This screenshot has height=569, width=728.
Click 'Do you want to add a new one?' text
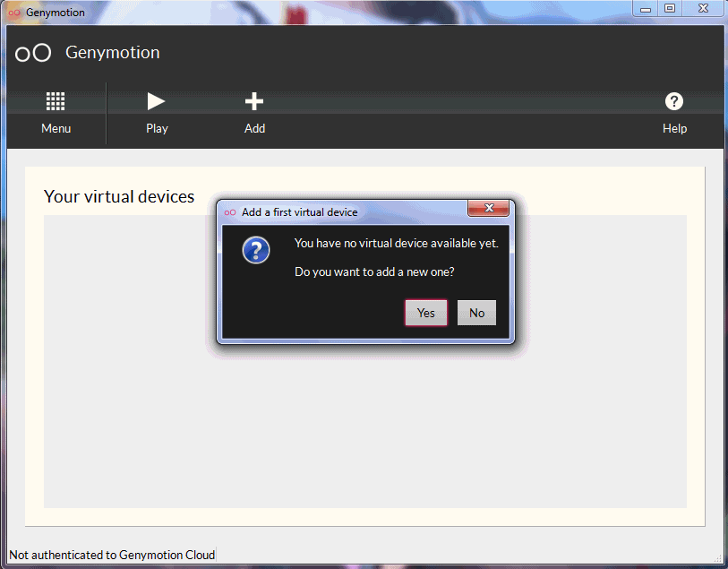click(374, 272)
